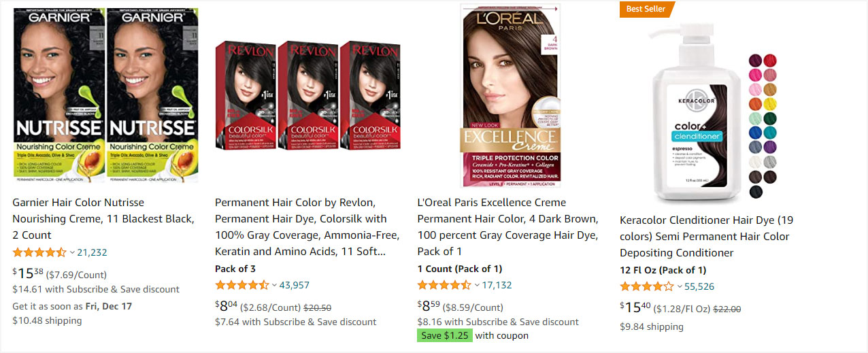
Task: Click the Save $1.25 coupon badge
Action: (x=445, y=335)
